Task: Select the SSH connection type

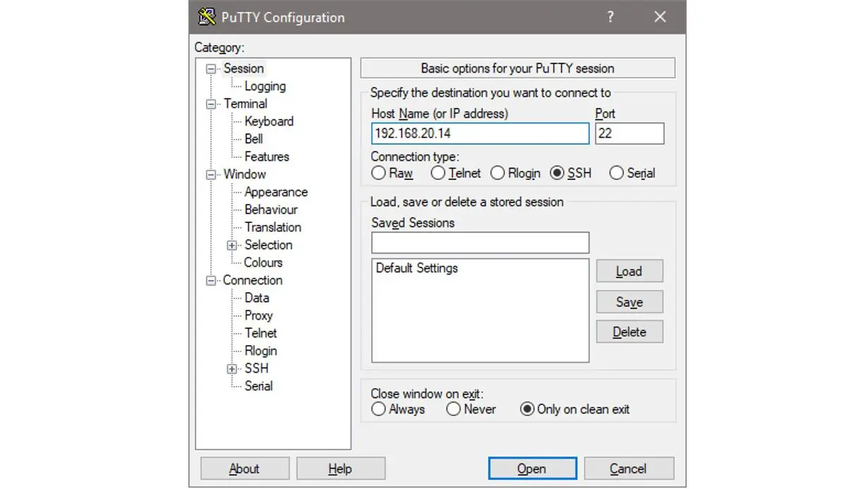Action: pos(558,173)
